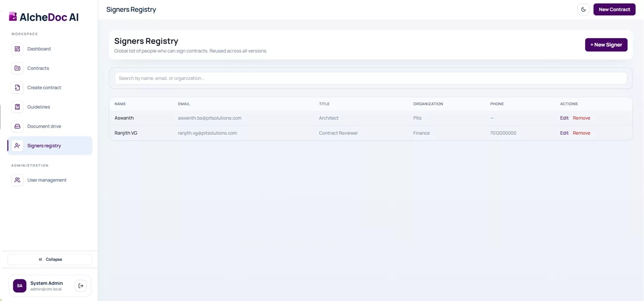Click the Contract Reviewer title cell
Screen dimensions: 644x301
[x=338, y=133]
